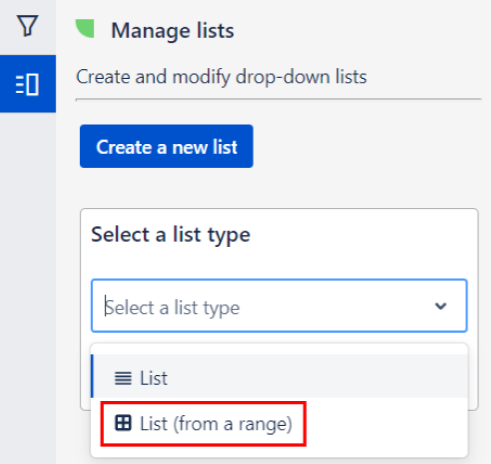Click the blue bar beside the List option
Viewport: 491px width, 464px height.
pos(92,376)
